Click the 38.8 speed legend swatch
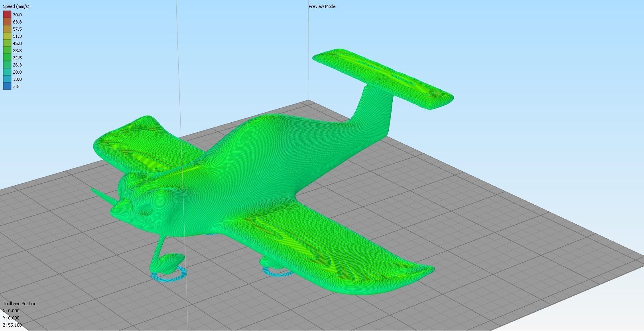 point(7,51)
